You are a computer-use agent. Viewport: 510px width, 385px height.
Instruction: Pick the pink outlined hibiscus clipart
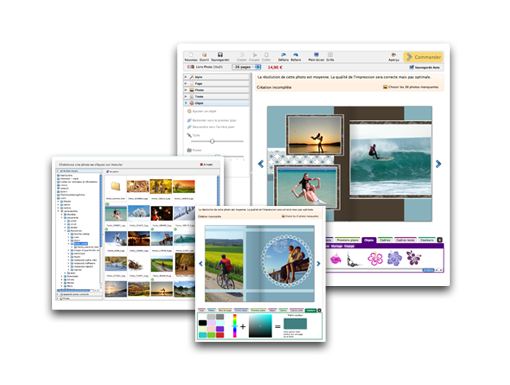pyautogui.click(x=375, y=259)
